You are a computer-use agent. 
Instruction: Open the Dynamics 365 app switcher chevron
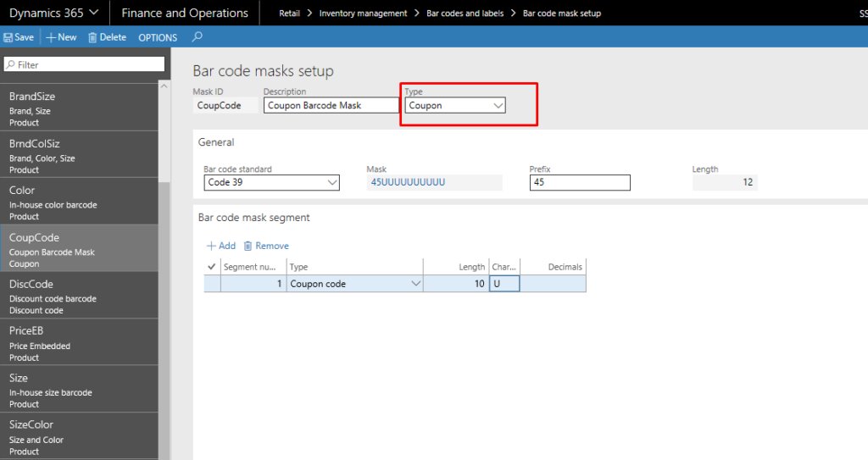[x=93, y=13]
